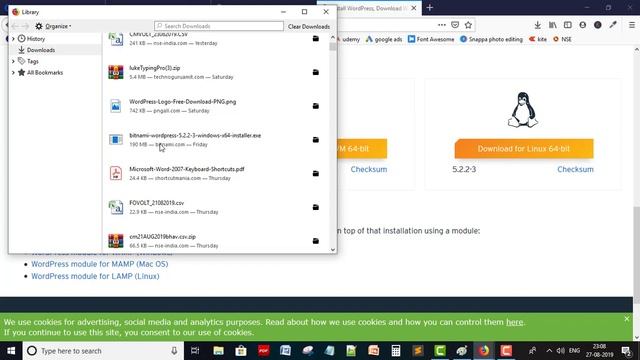Open Checksum link under VM 64-bit
This screenshot has width=640, height=360.
pos(369,169)
